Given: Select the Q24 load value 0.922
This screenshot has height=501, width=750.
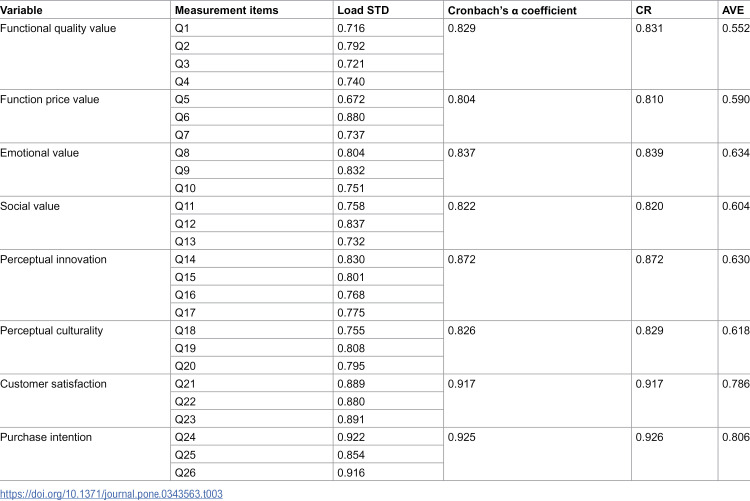Looking at the screenshot, I should (x=351, y=437).
